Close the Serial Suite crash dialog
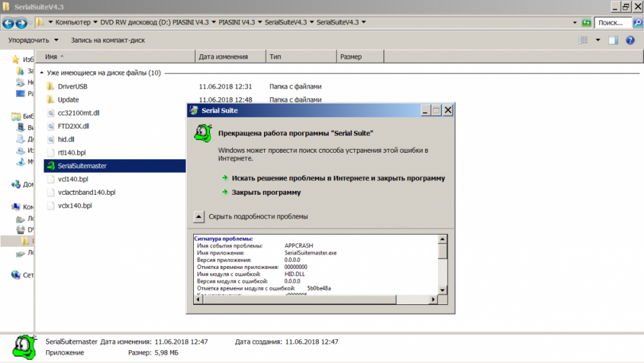This screenshot has height=363, width=644. [448, 110]
